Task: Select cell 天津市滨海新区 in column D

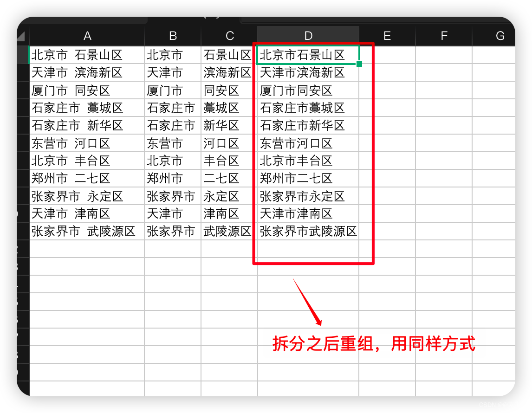Action: 308,72
